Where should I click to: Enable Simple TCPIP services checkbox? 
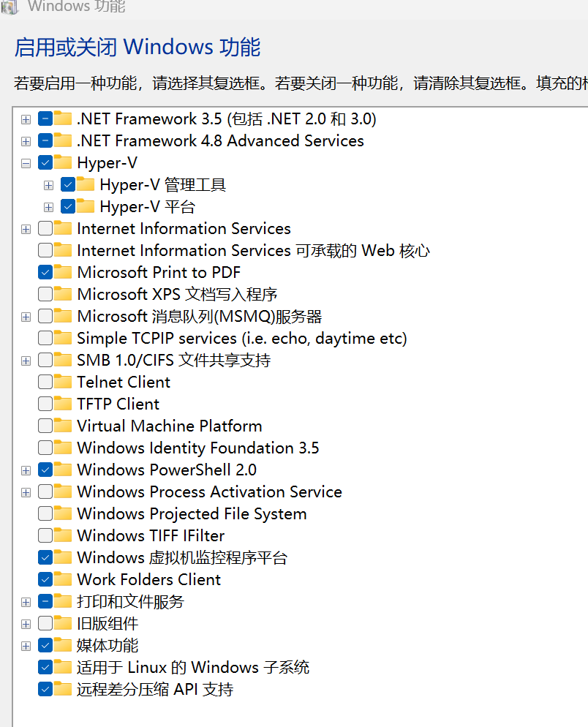coord(45,338)
